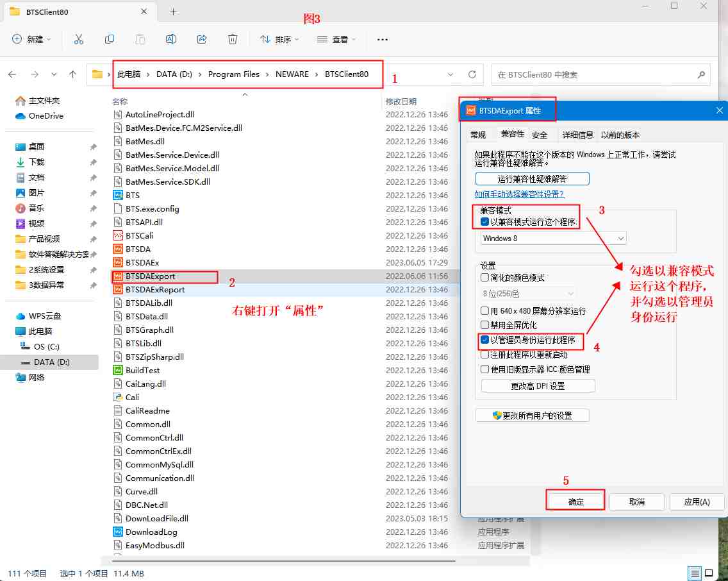Image resolution: width=728 pixels, height=581 pixels.
Task: Open the 排序 sort dropdown
Action: click(x=279, y=40)
